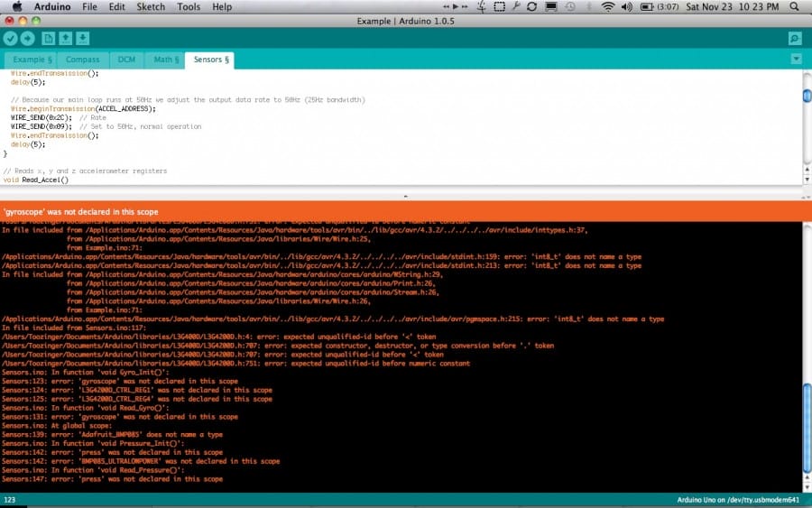Open the Tools menu

[x=189, y=6]
